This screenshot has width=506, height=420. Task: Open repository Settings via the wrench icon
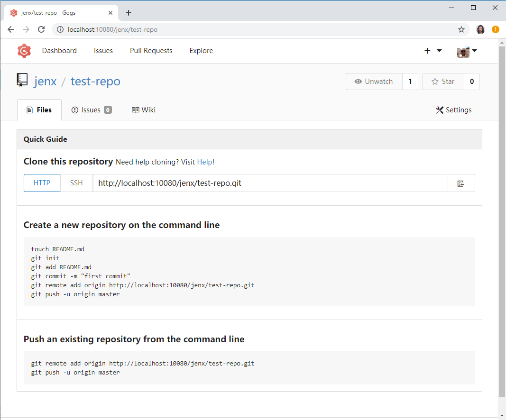pos(440,110)
